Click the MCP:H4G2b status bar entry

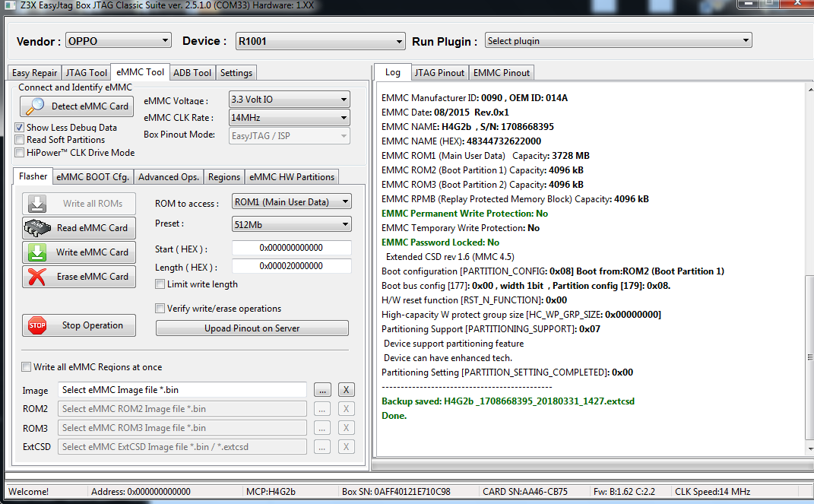[x=271, y=492]
